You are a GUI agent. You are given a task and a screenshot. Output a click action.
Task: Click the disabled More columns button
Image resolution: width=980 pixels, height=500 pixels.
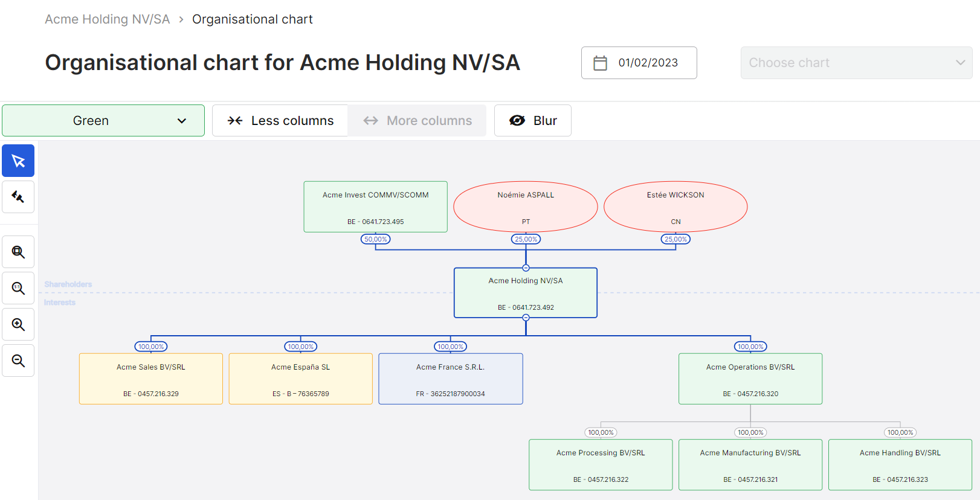pos(417,120)
